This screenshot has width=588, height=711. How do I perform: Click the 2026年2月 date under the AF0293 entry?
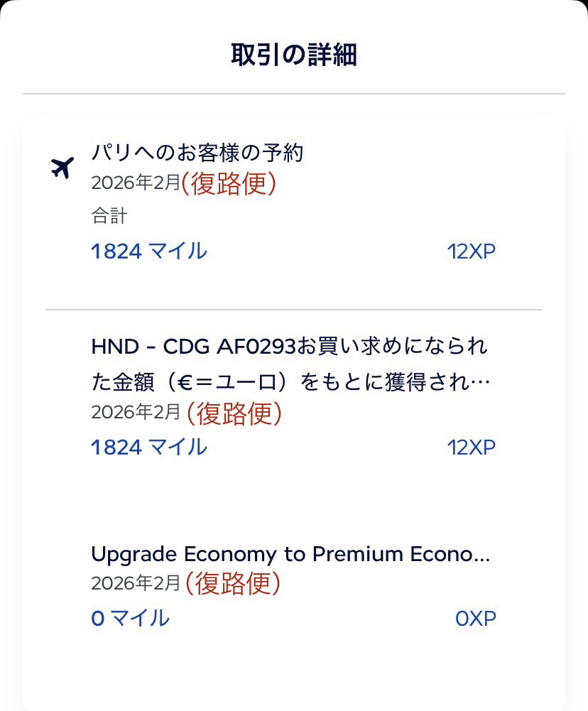tap(136, 413)
